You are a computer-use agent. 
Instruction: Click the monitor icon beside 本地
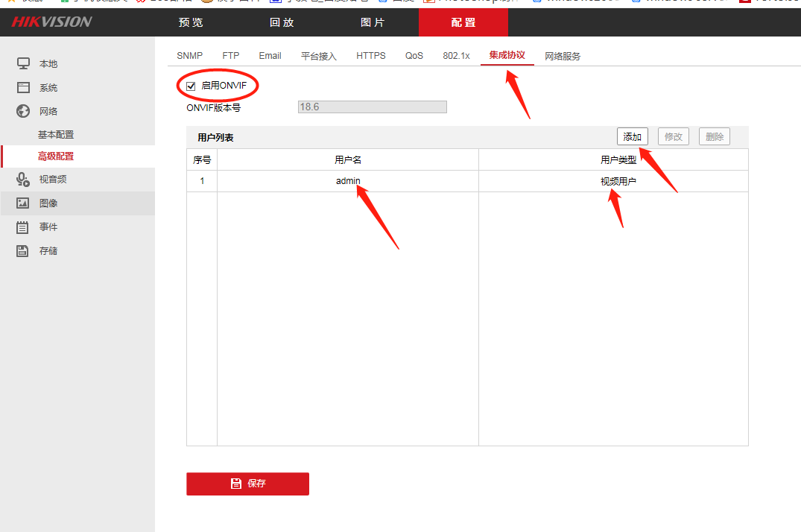coord(23,64)
